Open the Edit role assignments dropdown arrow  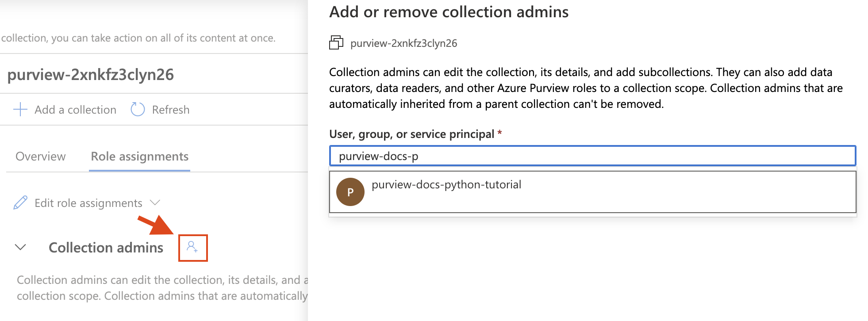click(155, 203)
